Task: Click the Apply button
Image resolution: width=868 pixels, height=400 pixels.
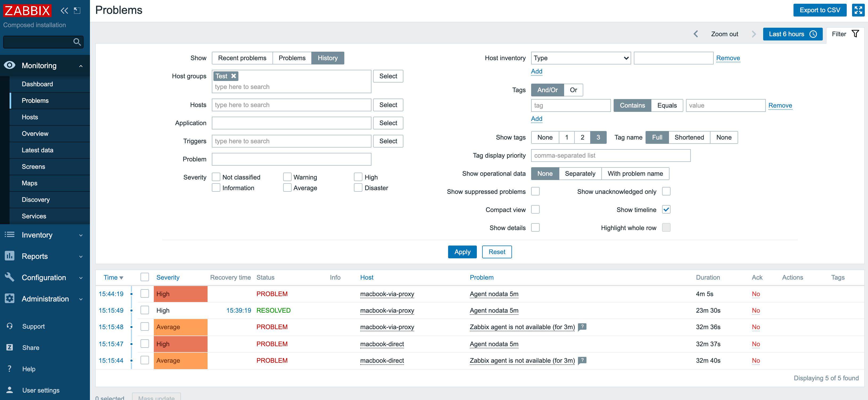Action: (462, 252)
